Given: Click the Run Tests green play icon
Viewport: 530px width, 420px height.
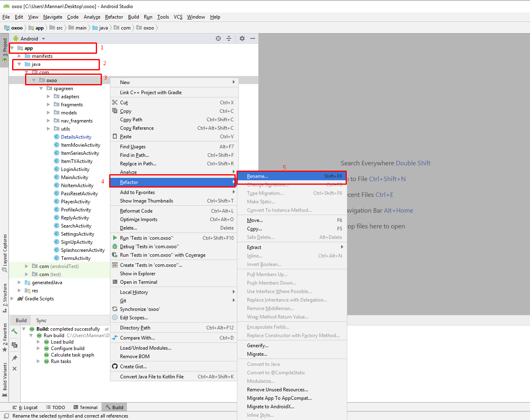Looking at the screenshot, I should (115, 238).
